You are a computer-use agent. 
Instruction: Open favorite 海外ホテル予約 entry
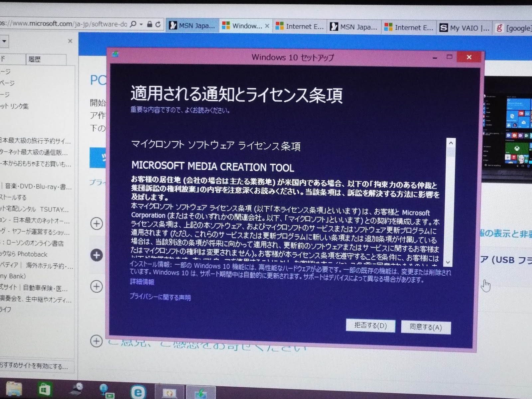(x=37, y=266)
